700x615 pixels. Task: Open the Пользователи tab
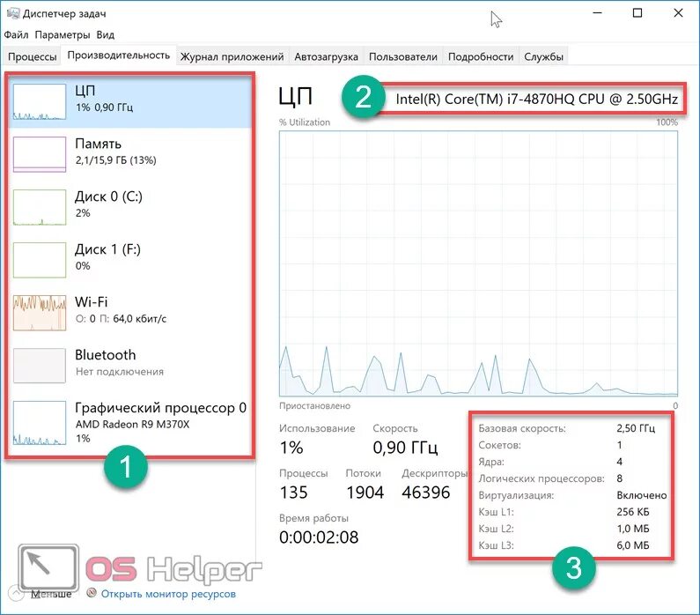402,56
